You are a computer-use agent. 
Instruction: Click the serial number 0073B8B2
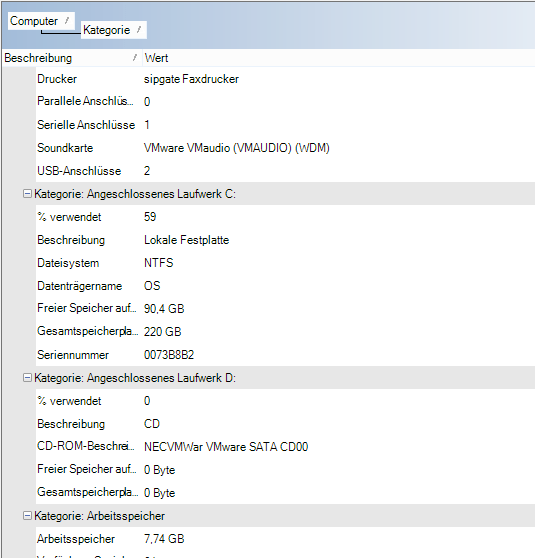coord(169,355)
